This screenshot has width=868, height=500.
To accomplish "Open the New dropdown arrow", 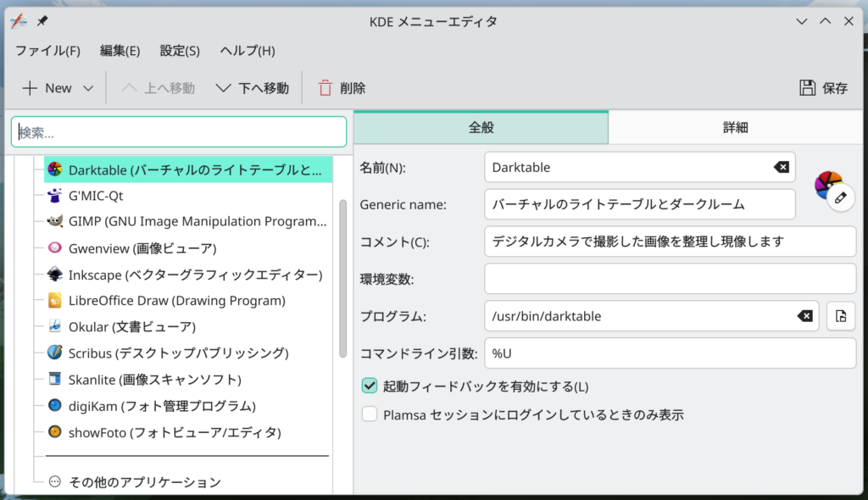I will (x=88, y=88).
